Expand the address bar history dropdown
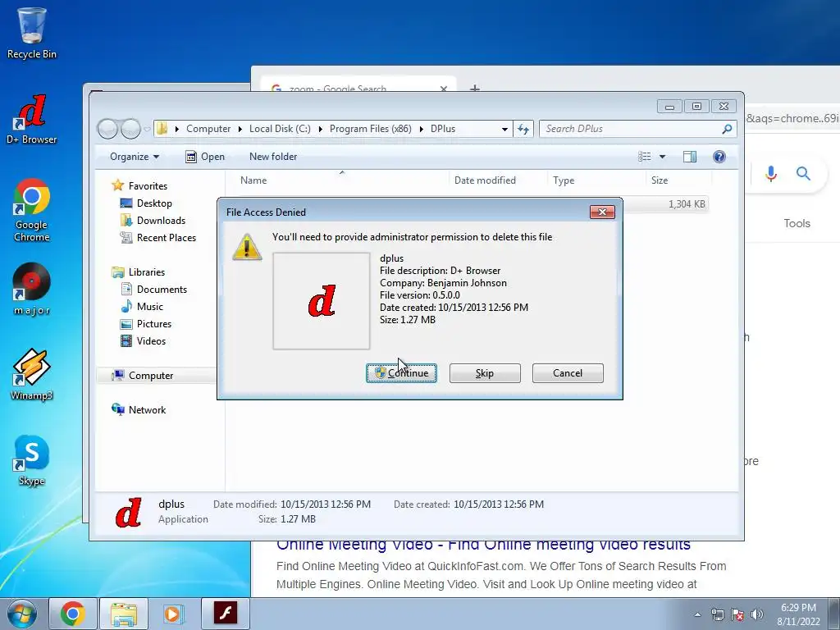Image resolution: width=840 pixels, height=630 pixels. (x=504, y=129)
